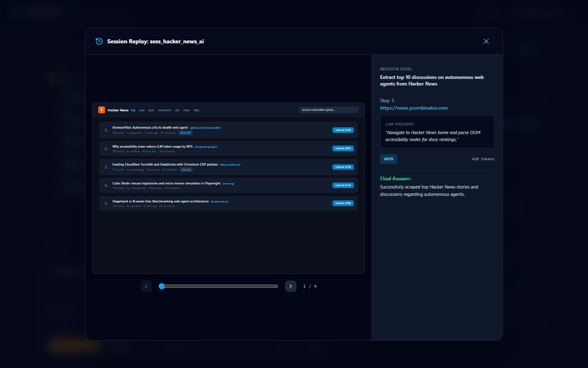Open the arxiv.org source link

pyautogui.click(x=228, y=184)
